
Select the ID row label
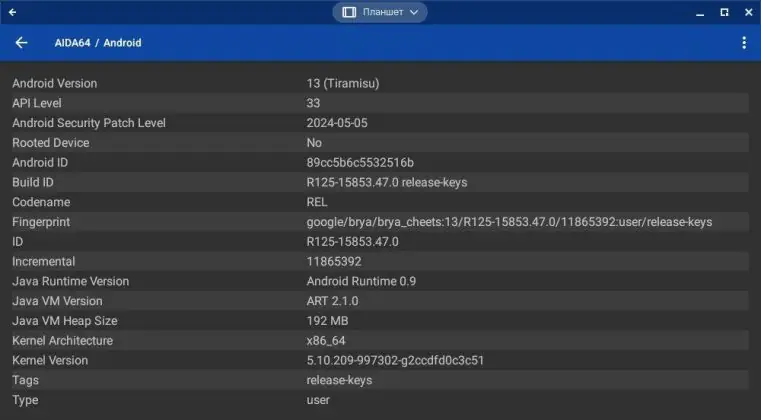pyautogui.click(x=17, y=242)
